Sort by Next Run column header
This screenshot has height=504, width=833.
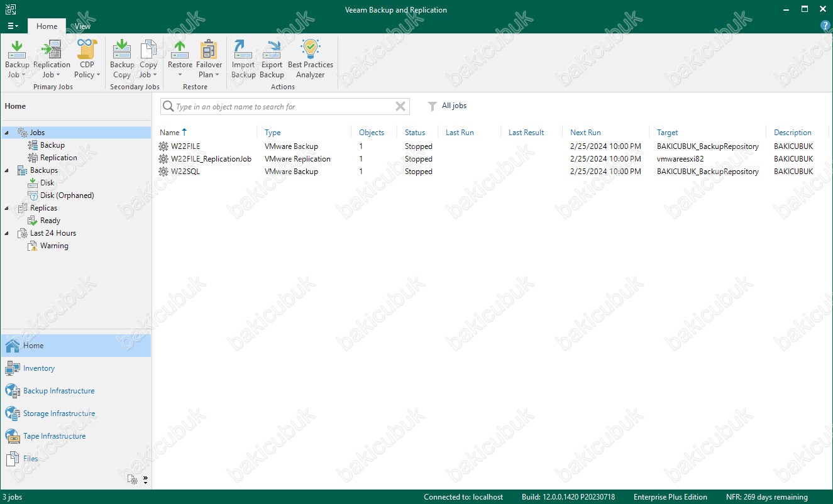click(x=585, y=133)
